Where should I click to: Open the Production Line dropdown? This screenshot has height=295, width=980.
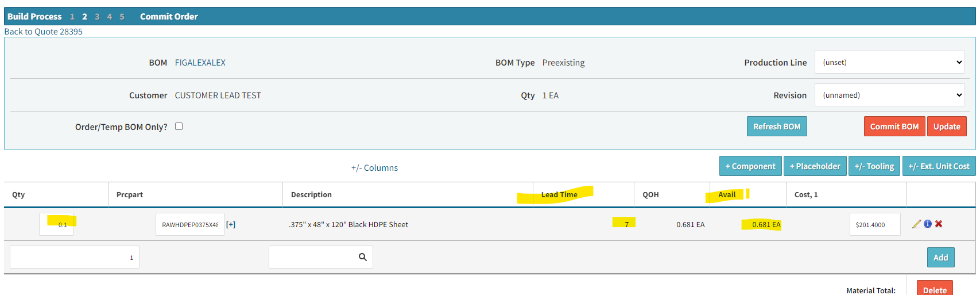pyautogui.click(x=889, y=62)
